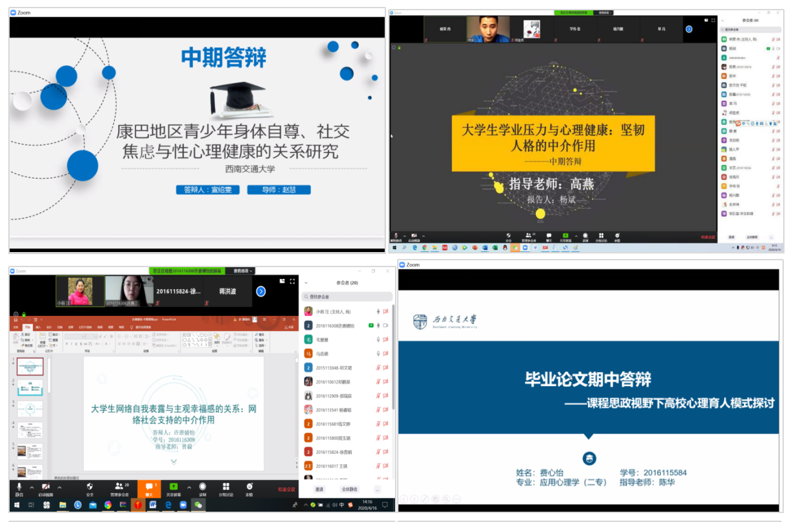Expand arrow next to 共享屏幕 in 许唐婧怡's meeting

coord(189,487)
